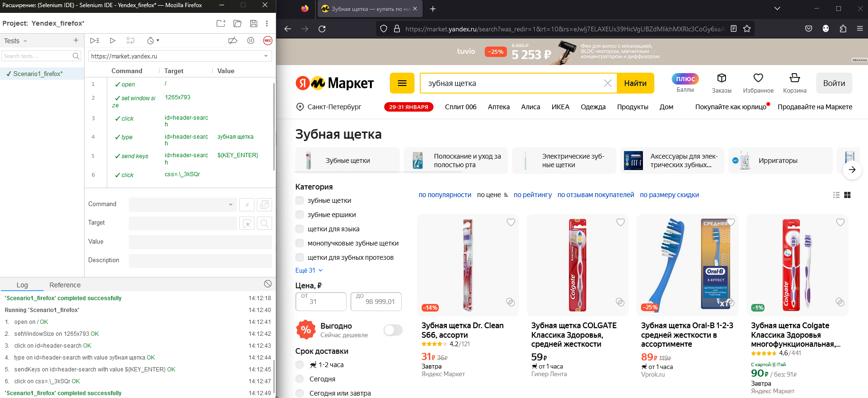The height and width of the screenshot is (398, 868).
Task: Bookmark this page with star icon
Action: [747, 29]
